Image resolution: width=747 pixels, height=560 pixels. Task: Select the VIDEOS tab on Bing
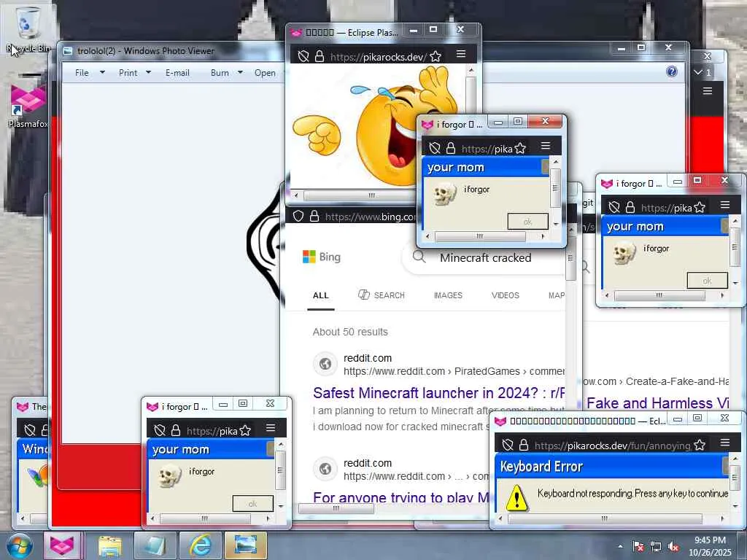tap(505, 295)
